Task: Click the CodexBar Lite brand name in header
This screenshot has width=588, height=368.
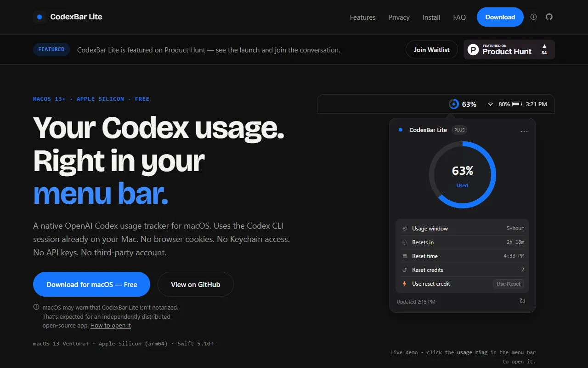Action: pos(76,17)
